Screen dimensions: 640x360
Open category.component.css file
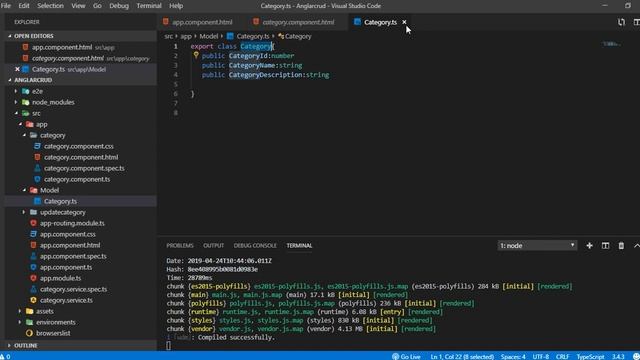point(79,146)
